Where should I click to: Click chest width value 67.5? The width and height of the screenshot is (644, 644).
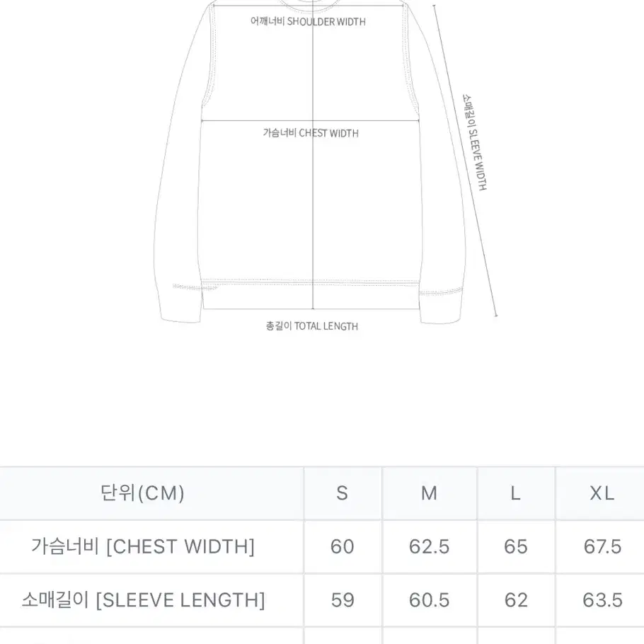[602, 546]
